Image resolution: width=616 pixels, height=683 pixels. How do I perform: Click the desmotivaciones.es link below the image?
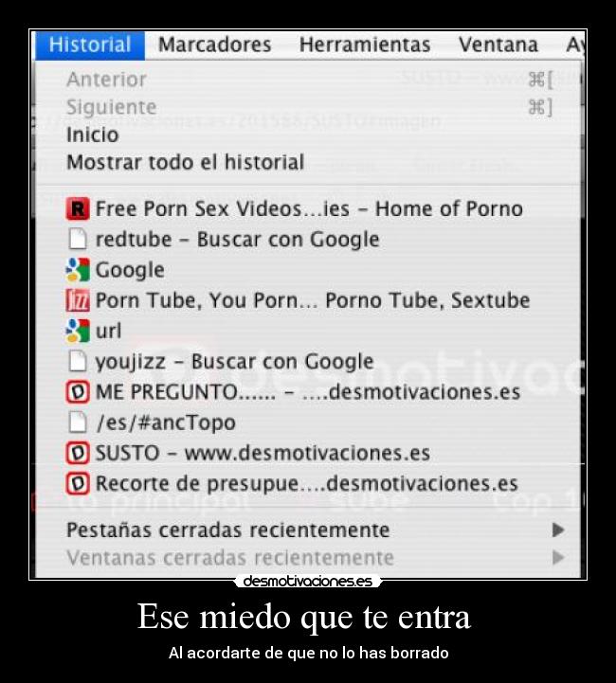tap(308, 582)
